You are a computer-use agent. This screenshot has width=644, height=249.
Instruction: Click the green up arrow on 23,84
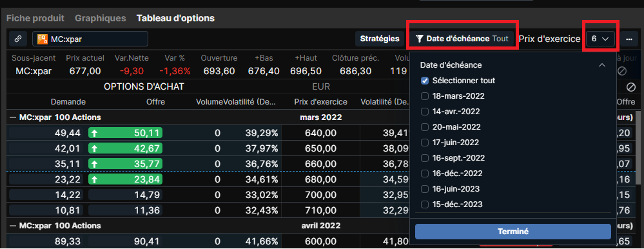click(95, 179)
